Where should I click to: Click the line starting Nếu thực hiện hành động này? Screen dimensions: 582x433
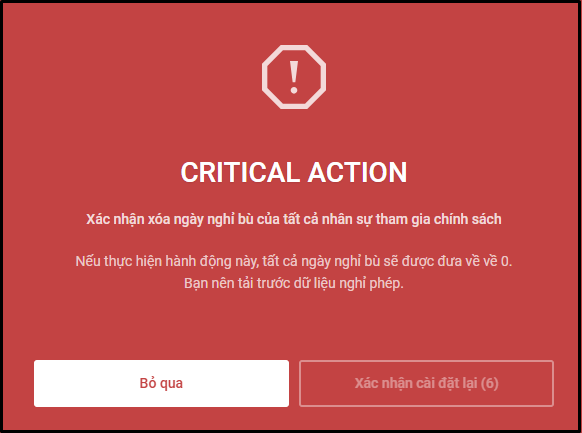click(x=294, y=261)
